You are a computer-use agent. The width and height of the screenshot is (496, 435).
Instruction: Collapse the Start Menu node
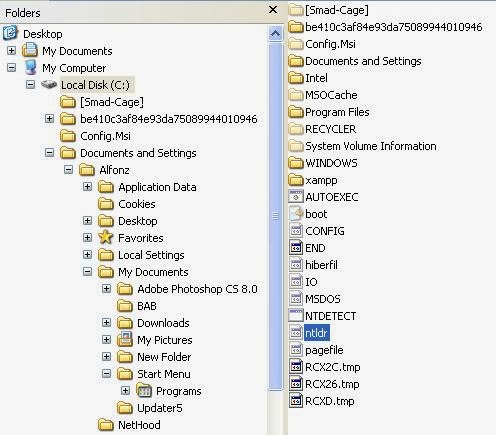[x=106, y=374]
